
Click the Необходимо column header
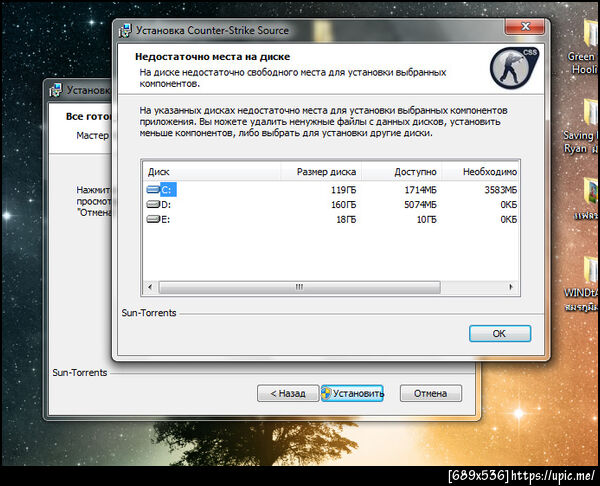(481, 172)
